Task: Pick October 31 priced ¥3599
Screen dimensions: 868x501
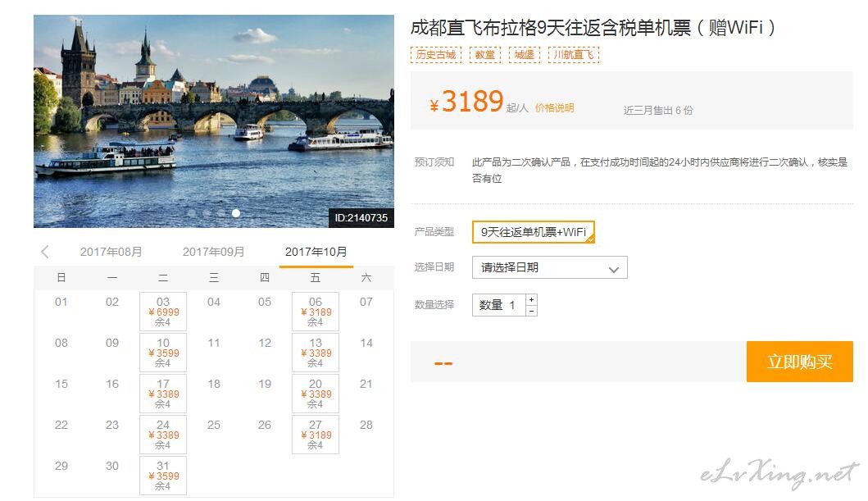Action: (x=163, y=476)
